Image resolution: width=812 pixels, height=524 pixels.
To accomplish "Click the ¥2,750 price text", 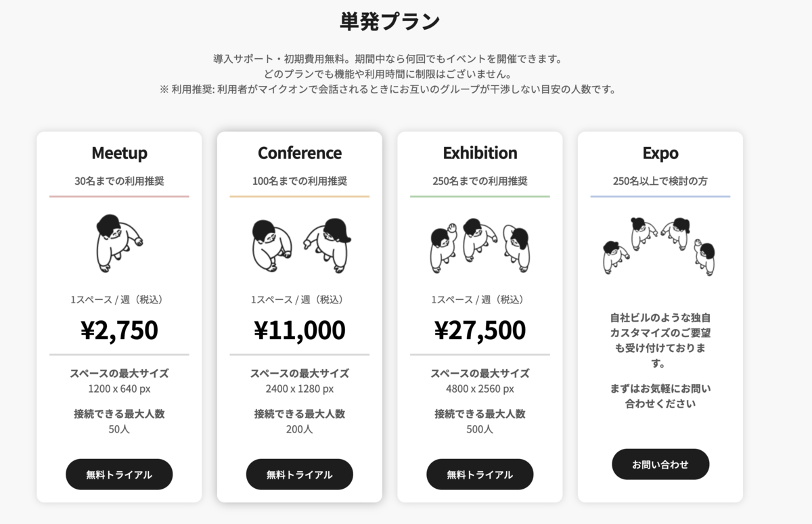I will click(119, 330).
